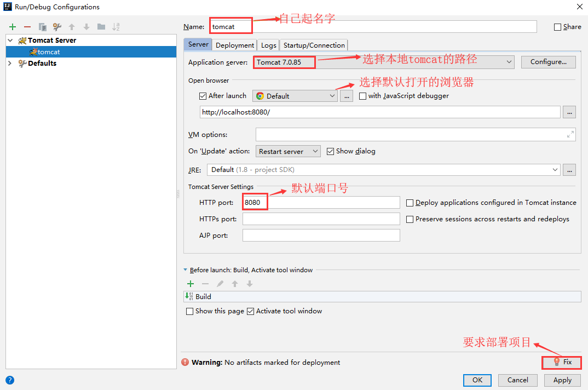This screenshot has width=588, height=390.
Task: Edit defaults wrench icon in toolbar
Action: point(57,27)
